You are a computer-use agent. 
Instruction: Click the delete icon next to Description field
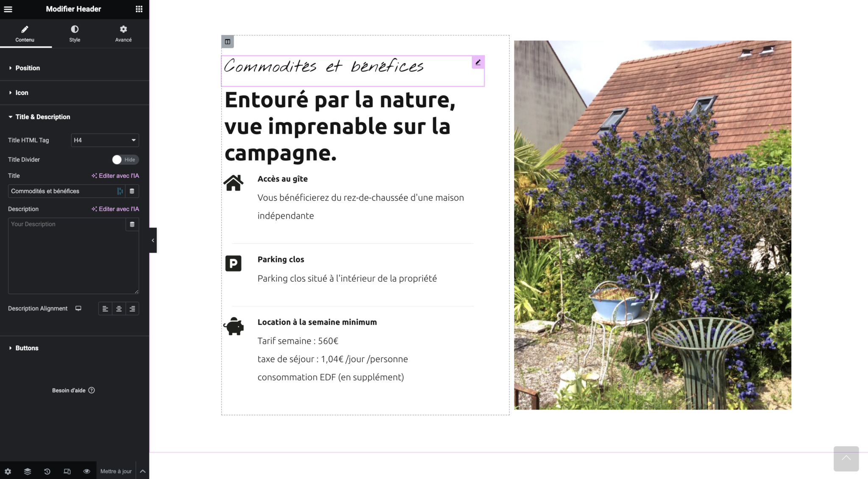(132, 224)
